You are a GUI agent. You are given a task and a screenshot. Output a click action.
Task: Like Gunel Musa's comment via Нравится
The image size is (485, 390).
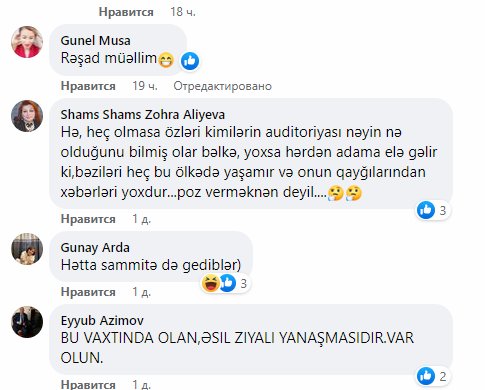pos(88,86)
